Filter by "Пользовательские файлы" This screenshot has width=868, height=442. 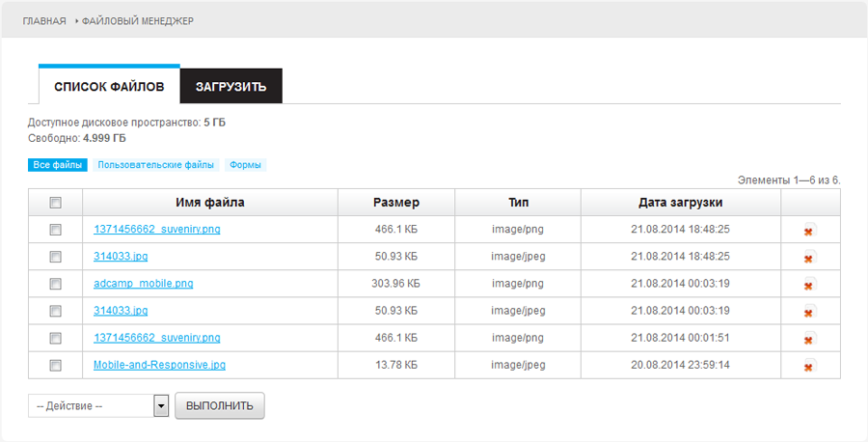click(155, 165)
